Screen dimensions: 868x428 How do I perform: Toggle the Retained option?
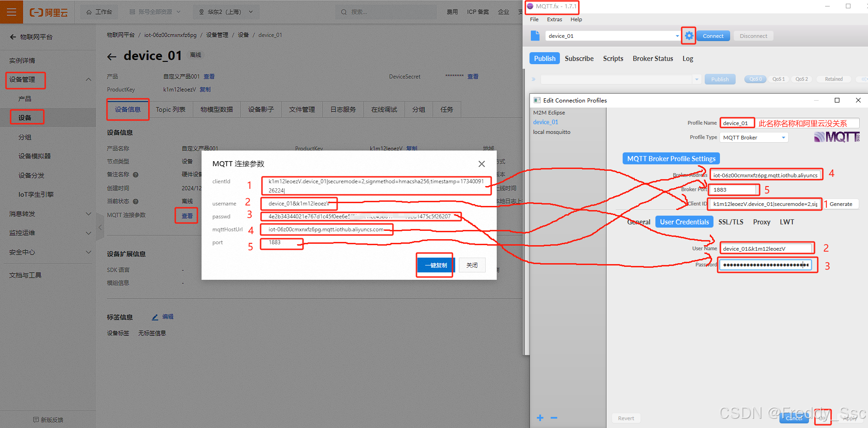point(833,79)
